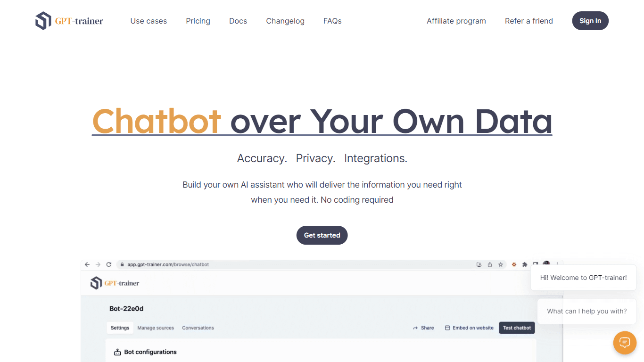Click robot icon beside Bot configurations

coord(117,352)
